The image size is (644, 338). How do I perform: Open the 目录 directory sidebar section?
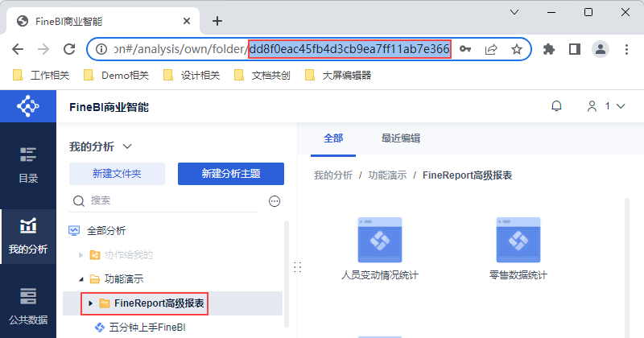tap(28, 165)
